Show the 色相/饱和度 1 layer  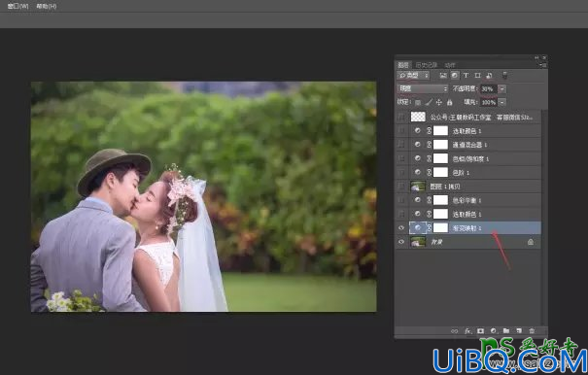pyautogui.click(x=401, y=158)
